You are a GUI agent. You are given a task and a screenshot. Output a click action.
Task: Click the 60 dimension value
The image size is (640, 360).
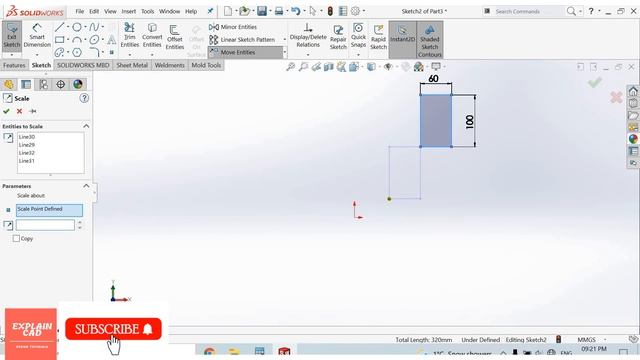pos(433,78)
